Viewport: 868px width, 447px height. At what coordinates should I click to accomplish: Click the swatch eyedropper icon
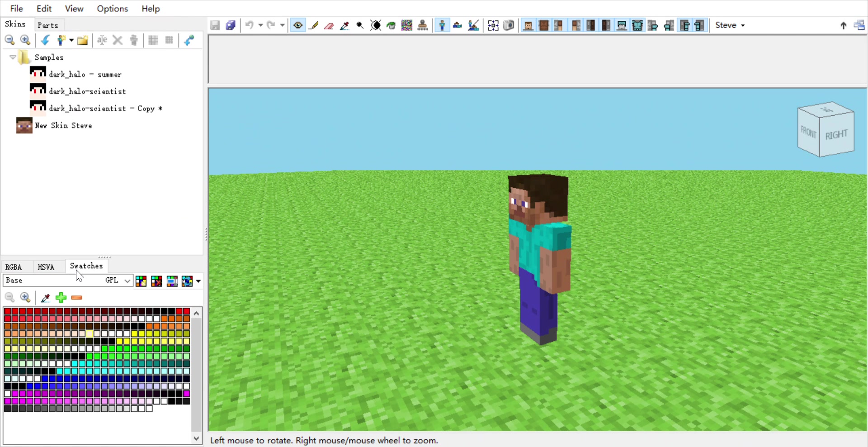[45, 298]
